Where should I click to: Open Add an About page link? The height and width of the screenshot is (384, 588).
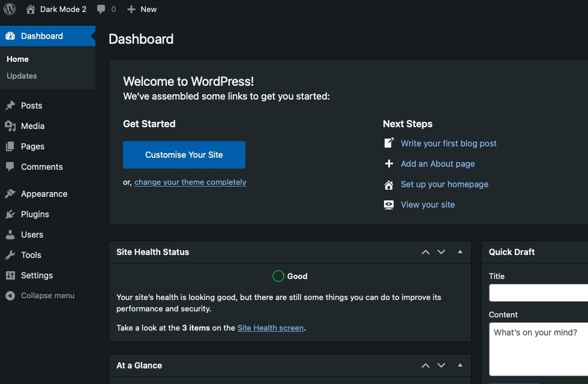[437, 164]
